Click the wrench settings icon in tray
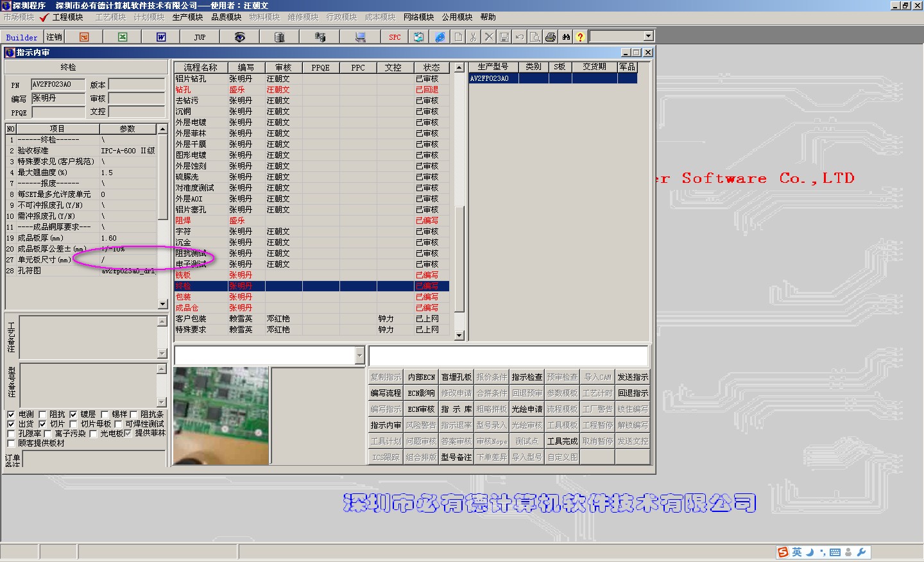Image resolution: width=924 pixels, height=562 pixels. pos(861,552)
